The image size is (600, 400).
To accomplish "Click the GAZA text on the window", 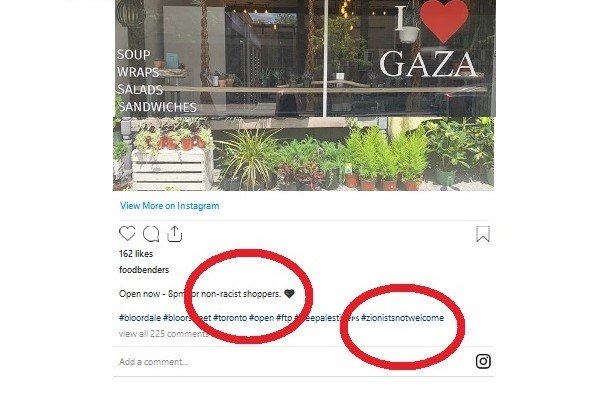I will [x=428, y=64].
